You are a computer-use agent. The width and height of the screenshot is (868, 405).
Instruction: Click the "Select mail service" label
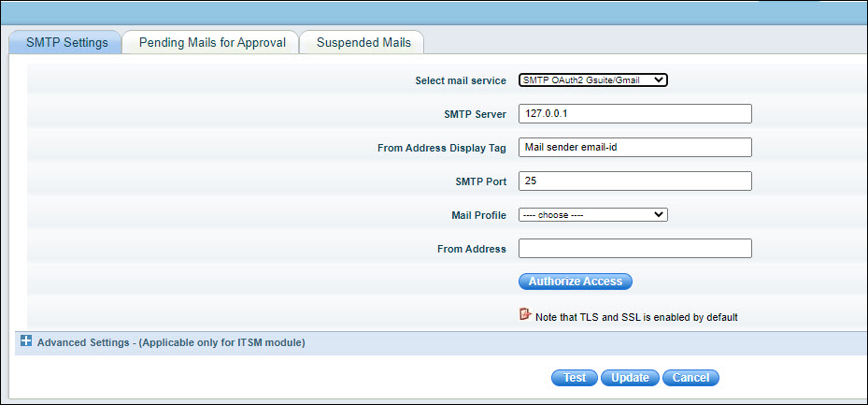(460, 81)
